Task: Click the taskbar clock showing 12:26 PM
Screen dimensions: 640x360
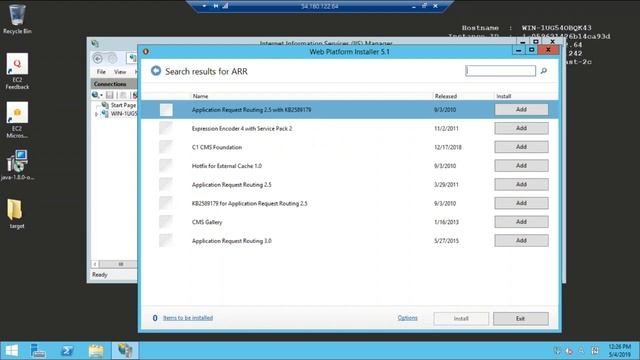Action: [619, 351]
